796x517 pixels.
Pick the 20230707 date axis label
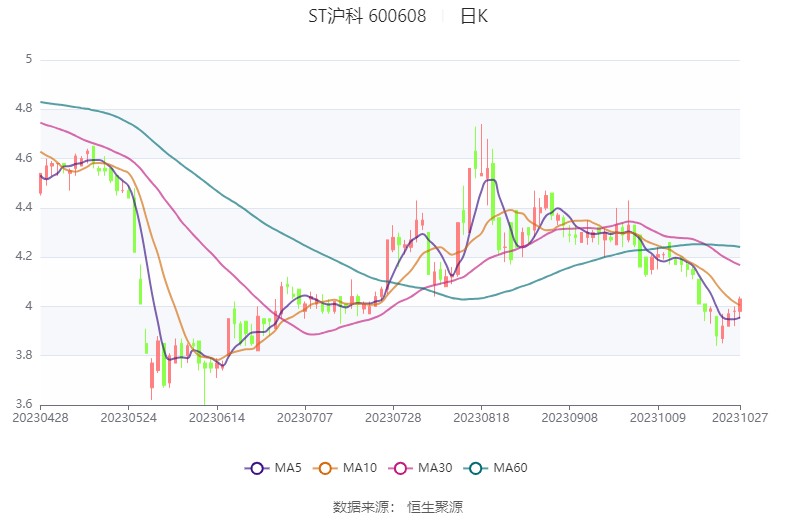click(304, 417)
